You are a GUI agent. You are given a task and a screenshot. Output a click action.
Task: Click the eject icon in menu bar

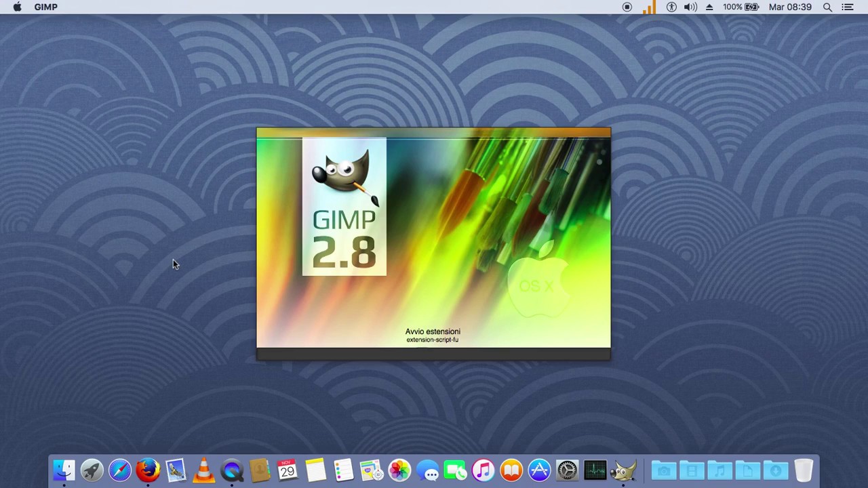tap(709, 7)
